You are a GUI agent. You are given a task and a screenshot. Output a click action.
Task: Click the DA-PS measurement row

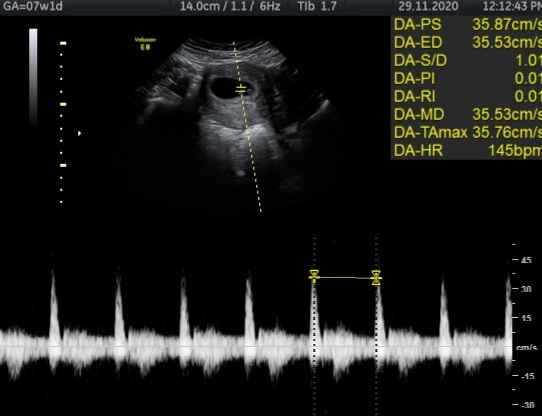(468, 25)
